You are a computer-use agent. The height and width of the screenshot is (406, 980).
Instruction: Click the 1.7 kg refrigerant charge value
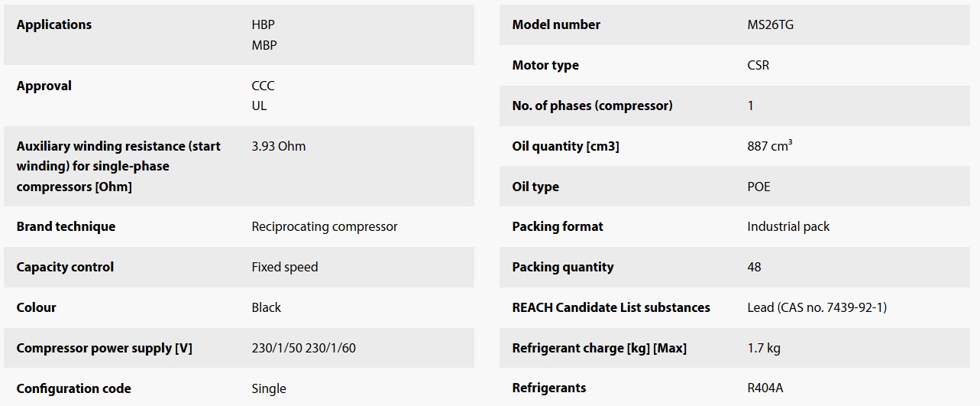point(763,348)
